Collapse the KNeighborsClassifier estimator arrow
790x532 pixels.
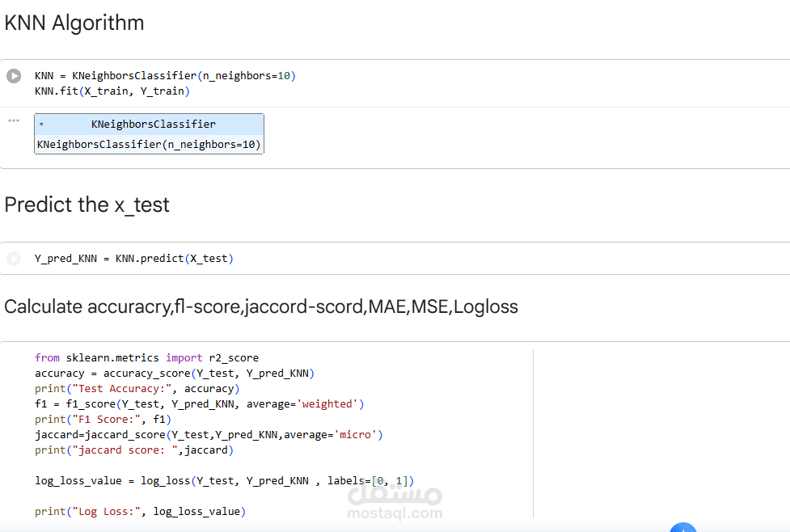pyautogui.click(x=41, y=125)
